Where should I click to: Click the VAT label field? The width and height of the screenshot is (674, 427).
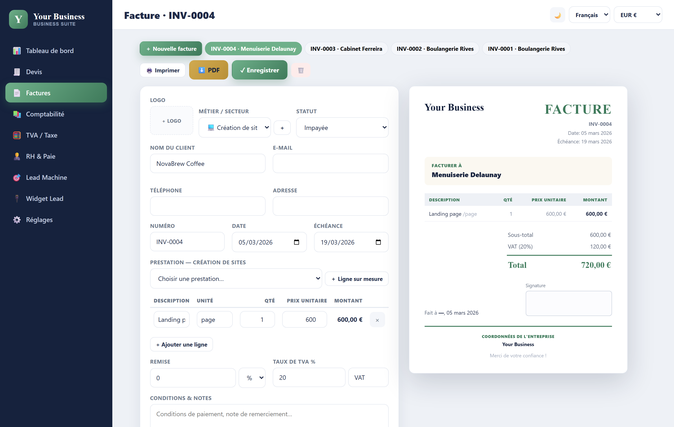click(368, 378)
